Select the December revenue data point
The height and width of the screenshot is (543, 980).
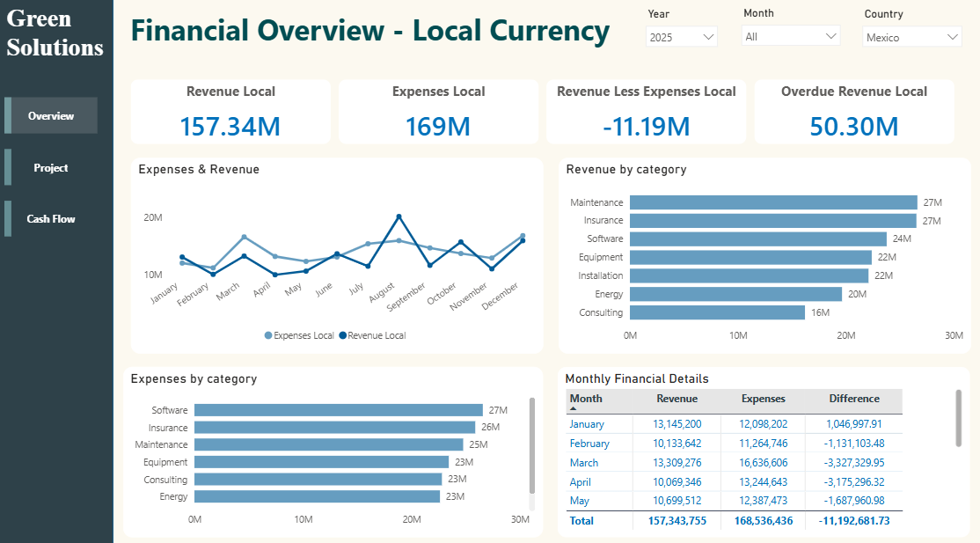pyautogui.click(x=523, y=241)
